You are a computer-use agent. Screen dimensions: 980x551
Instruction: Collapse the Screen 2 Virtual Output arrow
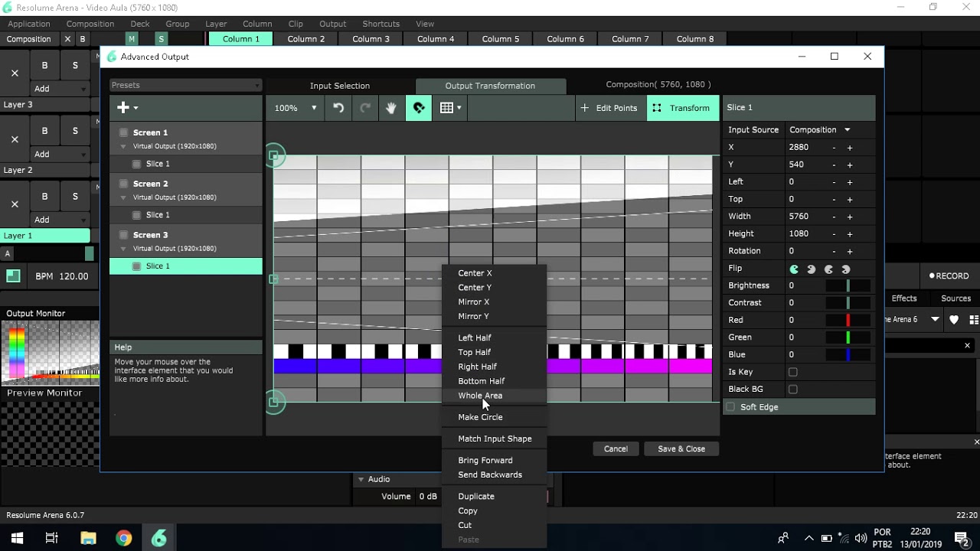(x=123, y=197)
